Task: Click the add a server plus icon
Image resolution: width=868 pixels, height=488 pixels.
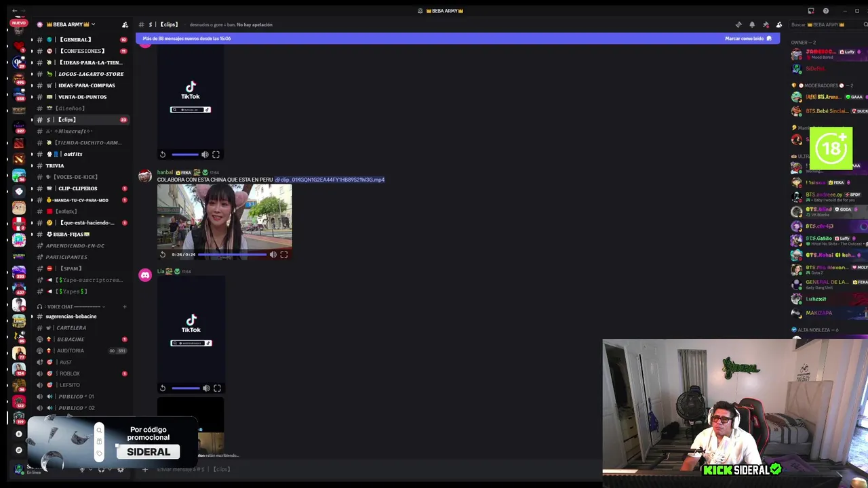Action: 18,434
